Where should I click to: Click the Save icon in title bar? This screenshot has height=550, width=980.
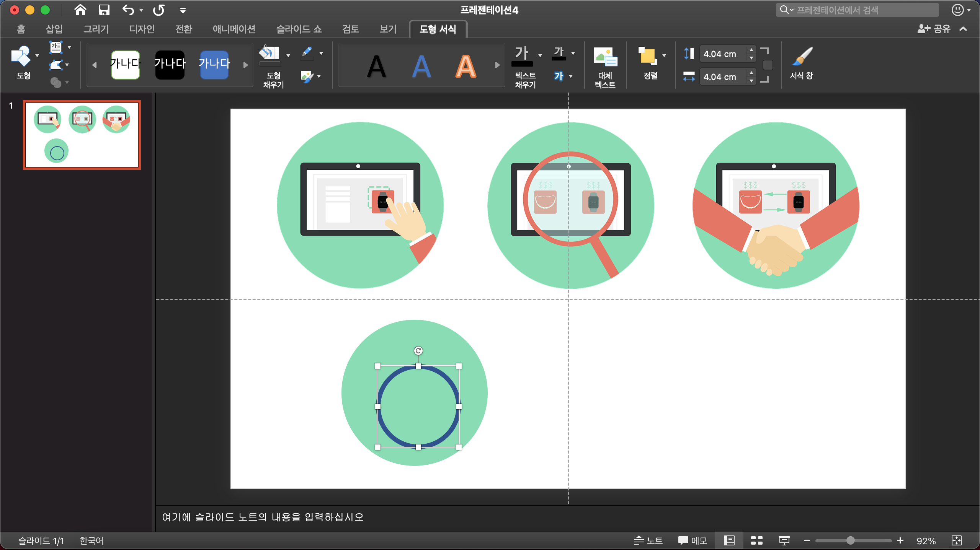coord(104,10)
